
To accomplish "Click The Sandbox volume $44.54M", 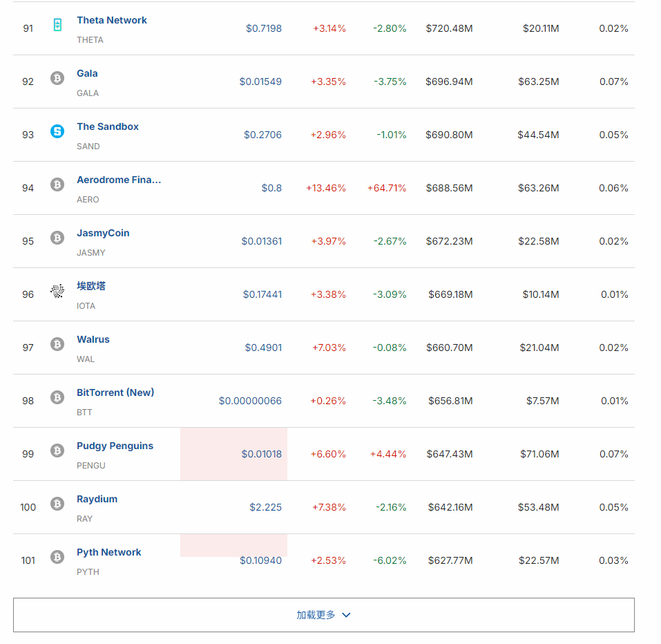I will [538, 135].
